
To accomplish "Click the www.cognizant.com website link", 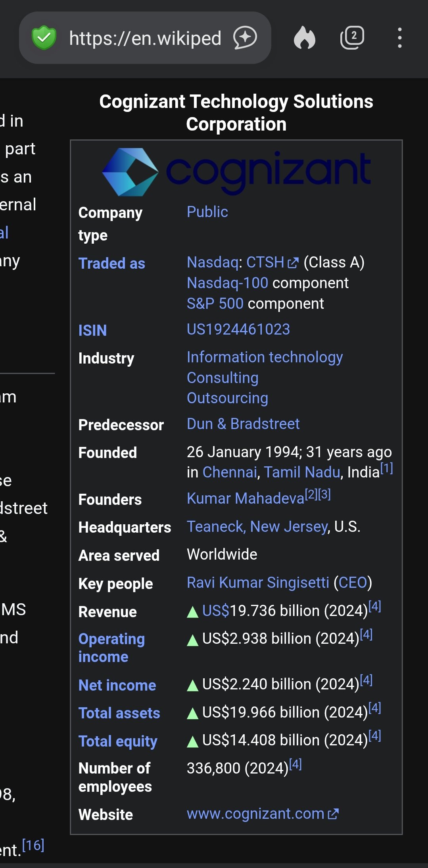I will (x=255, y=814).
